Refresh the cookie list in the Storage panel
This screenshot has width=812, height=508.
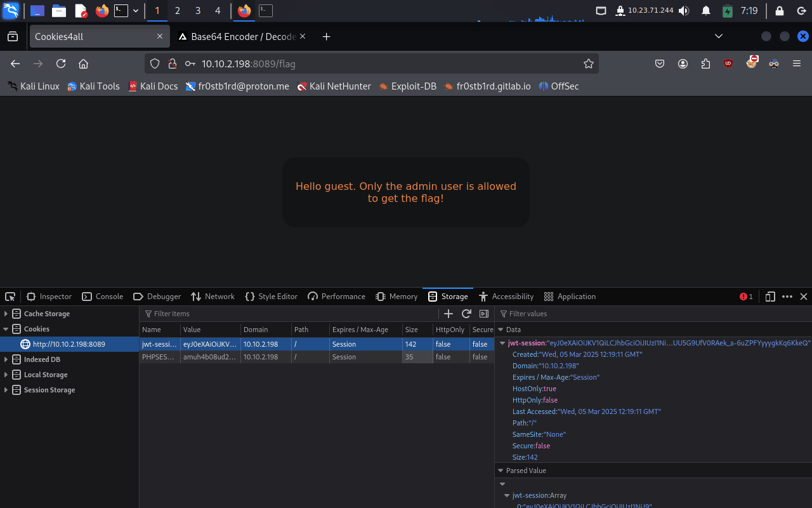click(466, 314)
